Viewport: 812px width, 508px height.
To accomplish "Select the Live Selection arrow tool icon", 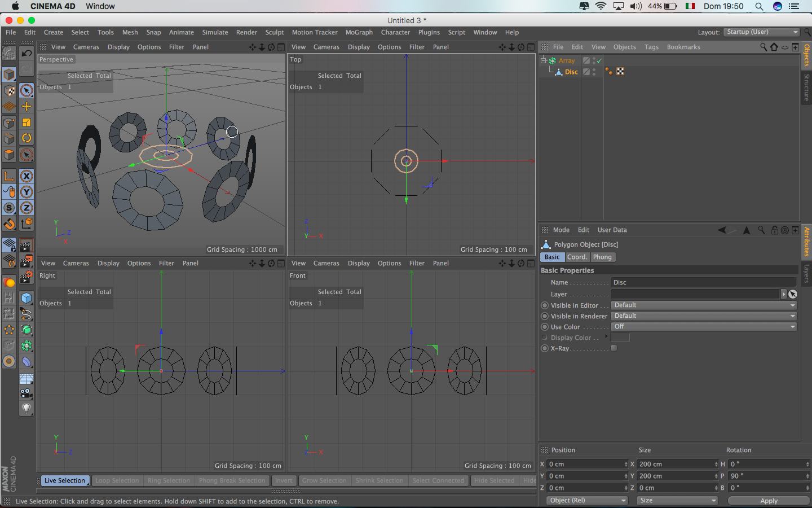I will pos(27,90).
